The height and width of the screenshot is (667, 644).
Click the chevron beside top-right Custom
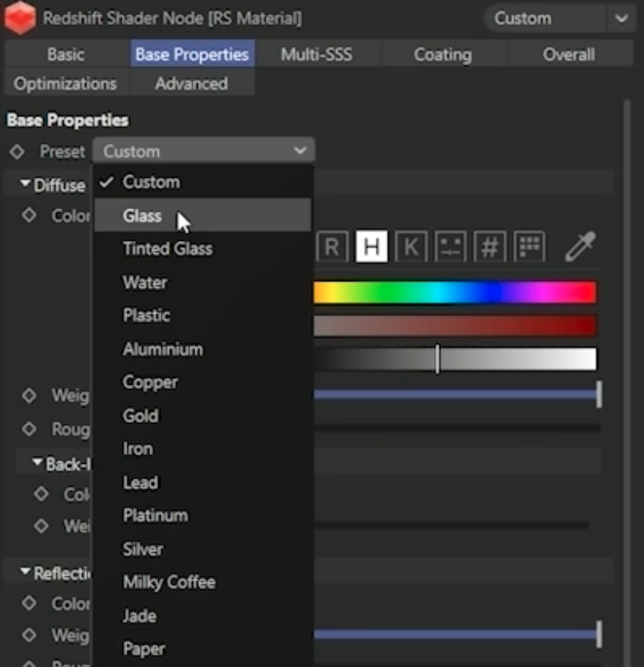[x=622, y=18]
